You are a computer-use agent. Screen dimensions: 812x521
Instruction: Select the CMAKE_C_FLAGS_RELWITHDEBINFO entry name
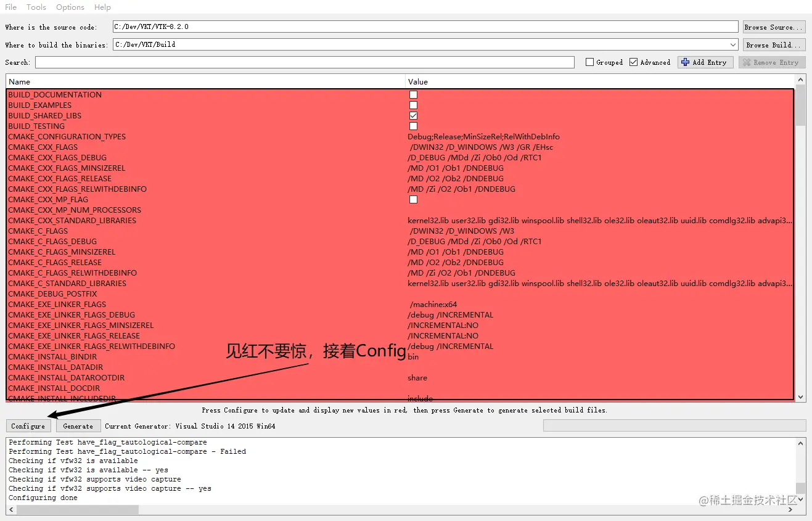pos(72,273)
